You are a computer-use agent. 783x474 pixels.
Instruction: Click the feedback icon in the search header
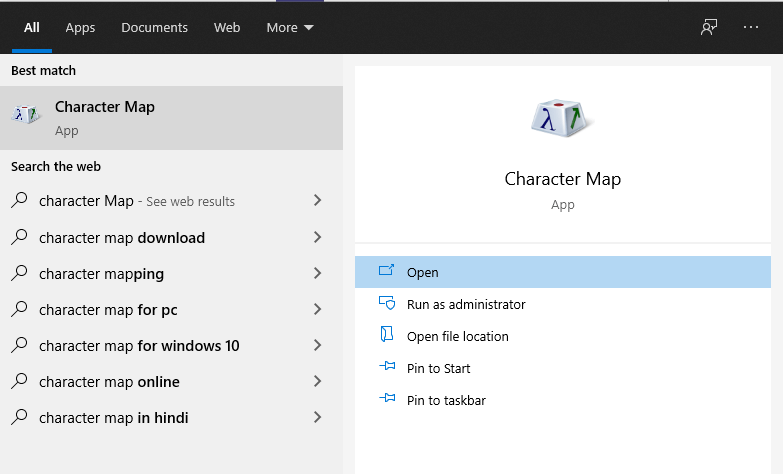point(709,27)
